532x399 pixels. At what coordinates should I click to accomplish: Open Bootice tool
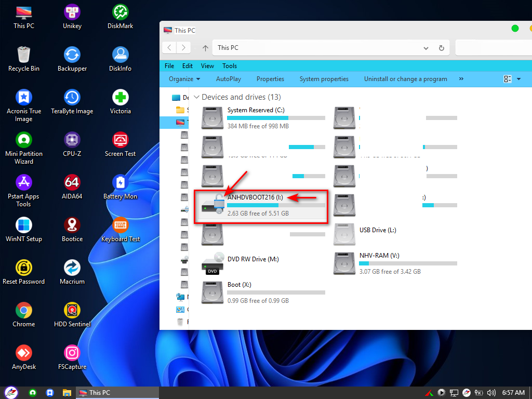72,230
